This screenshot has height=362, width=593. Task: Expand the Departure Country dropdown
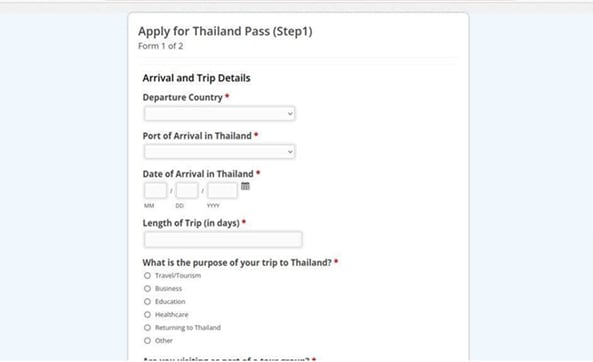219,113
